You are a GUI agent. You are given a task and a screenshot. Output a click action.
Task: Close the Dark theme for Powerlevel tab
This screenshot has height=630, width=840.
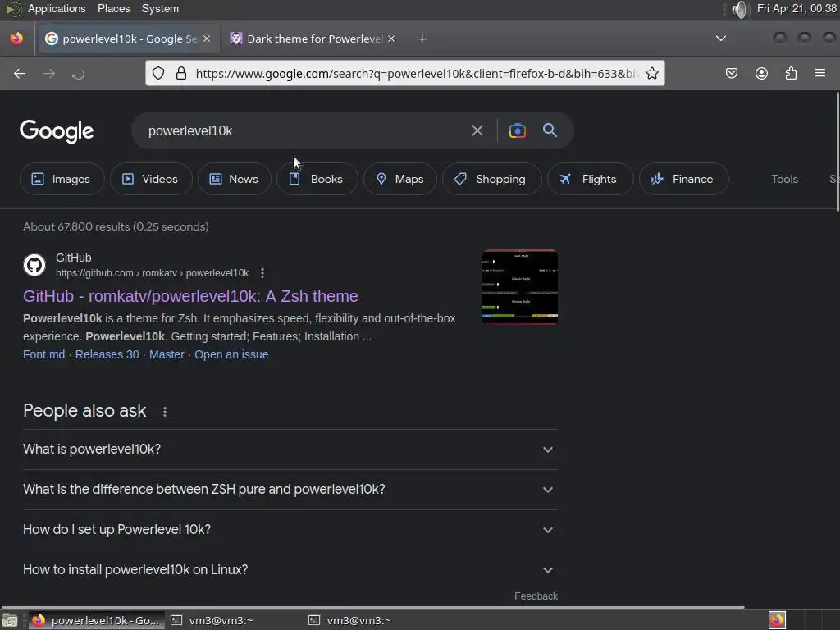pyautogui.click(x=391, y=39)
